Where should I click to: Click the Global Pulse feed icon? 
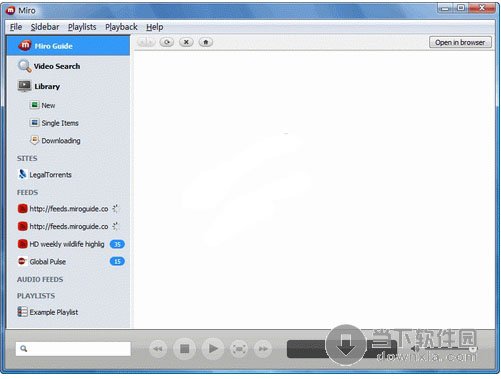(22, 261)
